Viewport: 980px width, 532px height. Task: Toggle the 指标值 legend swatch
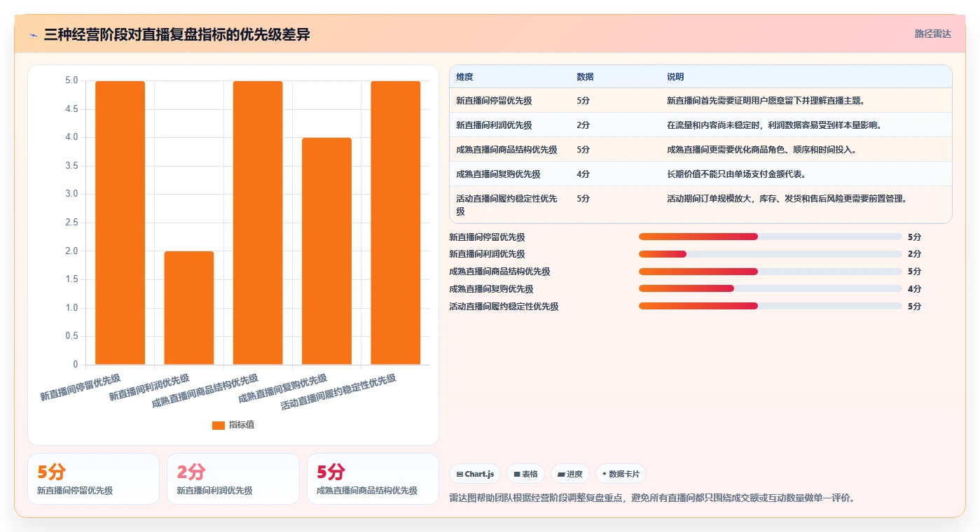[219, 425]
